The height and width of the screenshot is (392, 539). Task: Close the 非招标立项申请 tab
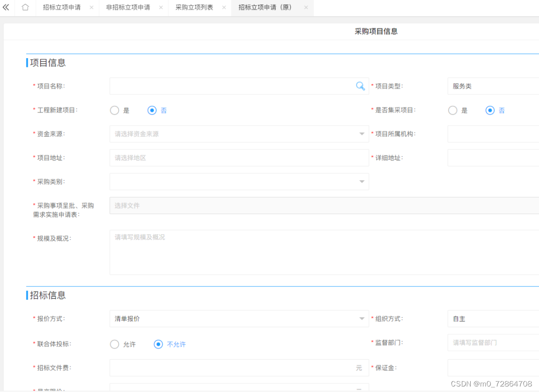pyautogui.click(x=161, y=7)
